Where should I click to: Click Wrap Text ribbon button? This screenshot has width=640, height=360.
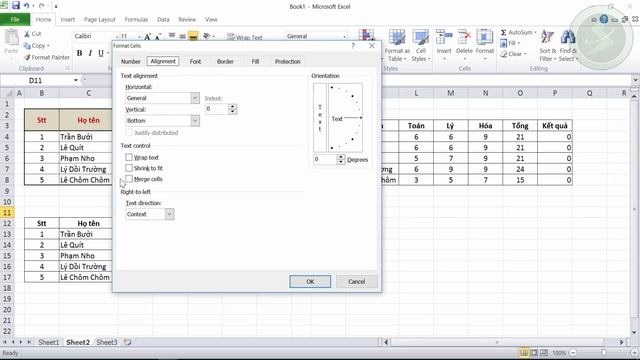[244, 37]
